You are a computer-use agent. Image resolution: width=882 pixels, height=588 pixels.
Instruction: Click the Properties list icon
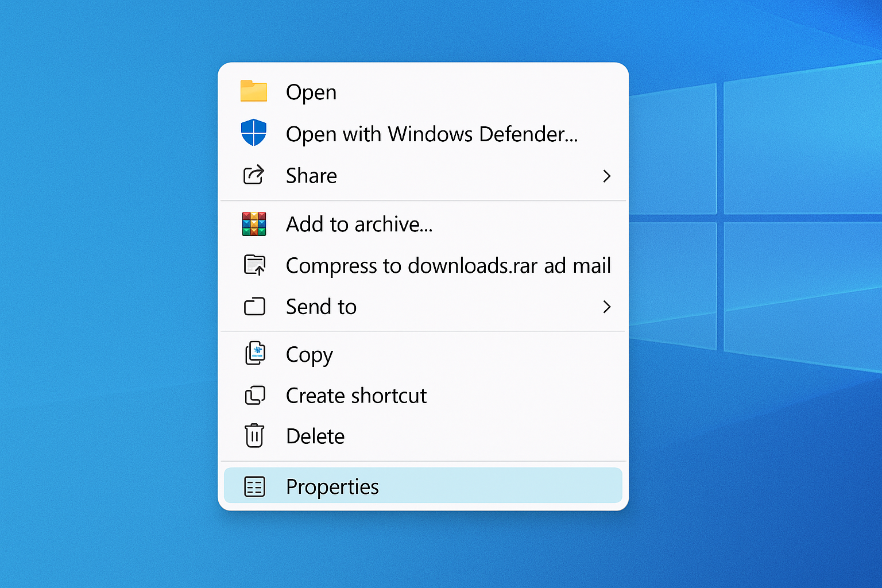[x=254, y=486]
